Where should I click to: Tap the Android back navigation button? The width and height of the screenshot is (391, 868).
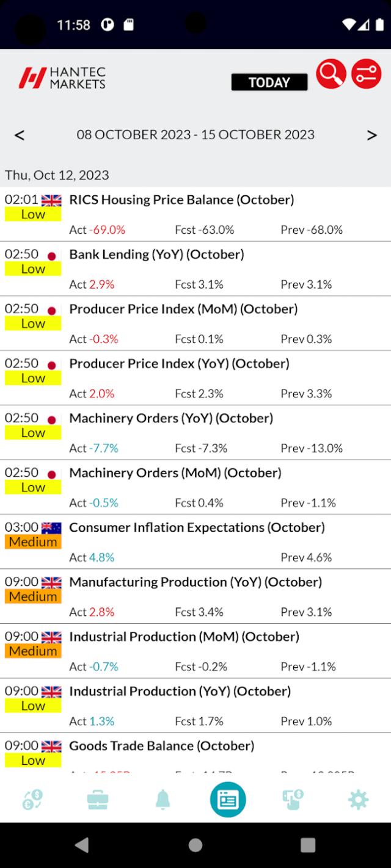point(81,845)
